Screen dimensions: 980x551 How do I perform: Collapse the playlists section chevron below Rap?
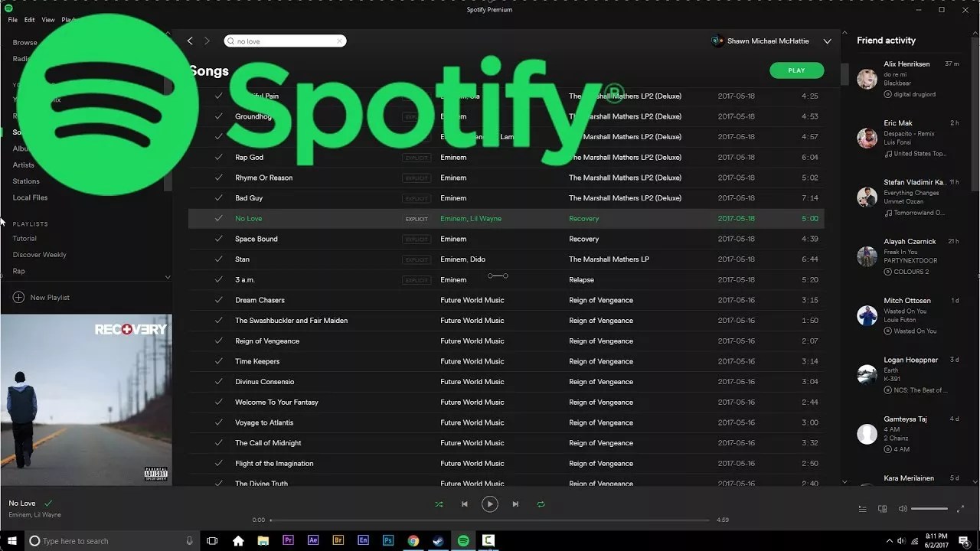click(168, 277)
